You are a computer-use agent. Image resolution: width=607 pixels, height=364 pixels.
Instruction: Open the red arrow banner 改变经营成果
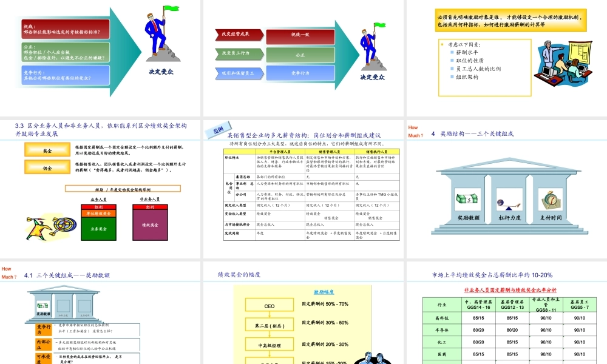[236, 35]
